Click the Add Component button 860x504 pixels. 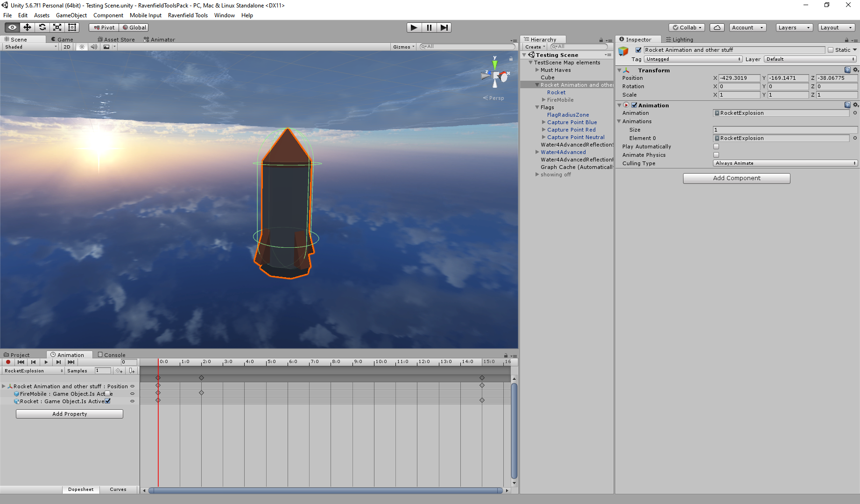point(736,178)
